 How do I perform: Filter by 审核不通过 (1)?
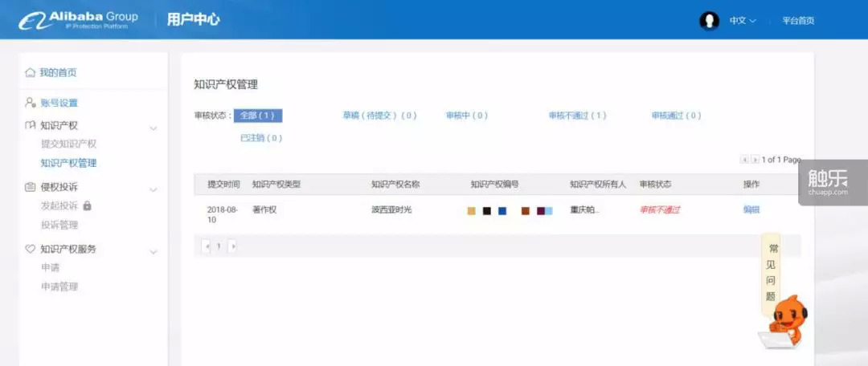pyautogui.click(x=577, y=116)
